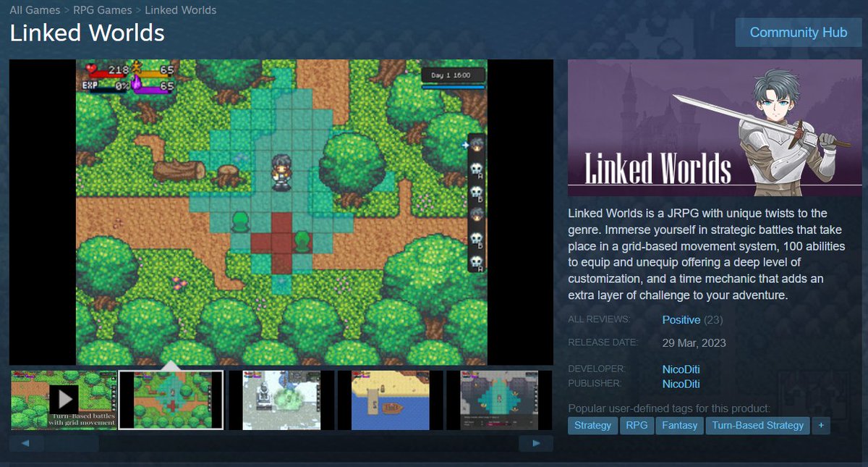This screenshot has height=467, width=868.
Task: Play the trailer video thumbnail
Action: click(64, 400)
